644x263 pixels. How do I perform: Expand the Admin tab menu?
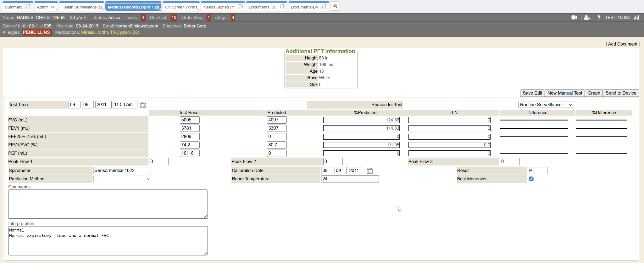(46, 7)
